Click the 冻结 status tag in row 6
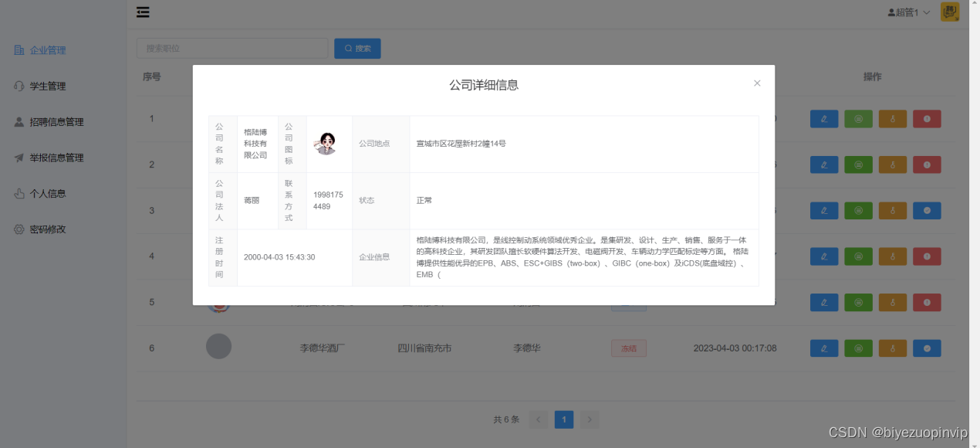 629,348
